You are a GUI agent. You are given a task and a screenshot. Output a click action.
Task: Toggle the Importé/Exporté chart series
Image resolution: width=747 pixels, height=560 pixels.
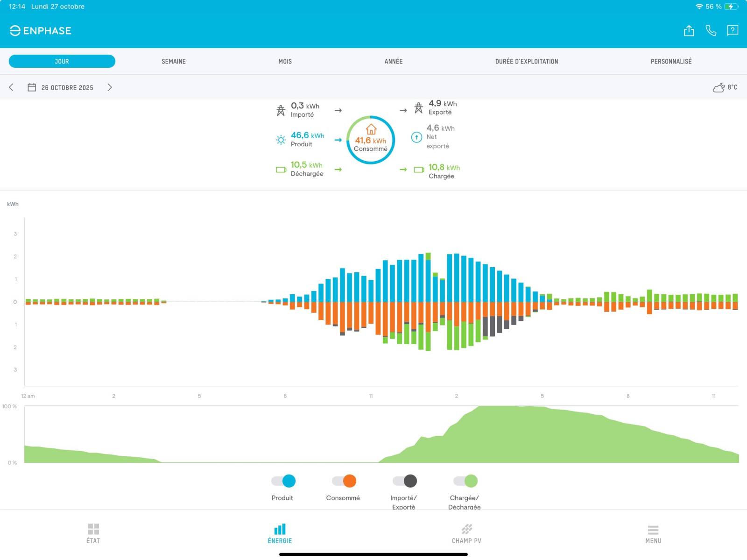pyautogui.click(x=405, y=481)
